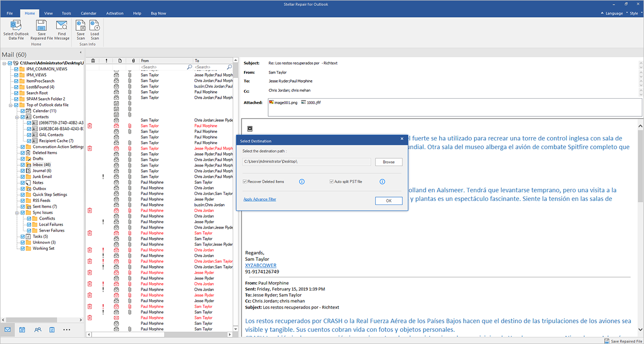The image size is (644, 344).
Task: Switch to the Calendar ribbon tab
Action: 88,14
